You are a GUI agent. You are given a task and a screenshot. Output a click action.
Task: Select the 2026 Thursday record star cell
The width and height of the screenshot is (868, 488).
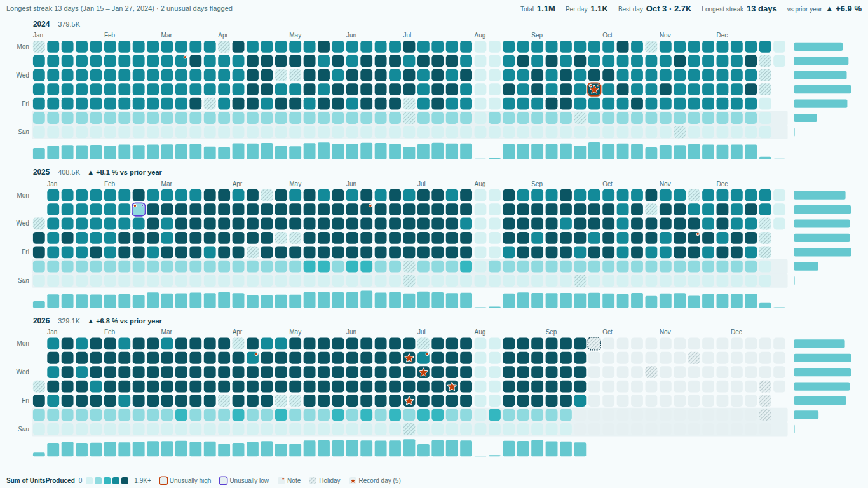452,386
